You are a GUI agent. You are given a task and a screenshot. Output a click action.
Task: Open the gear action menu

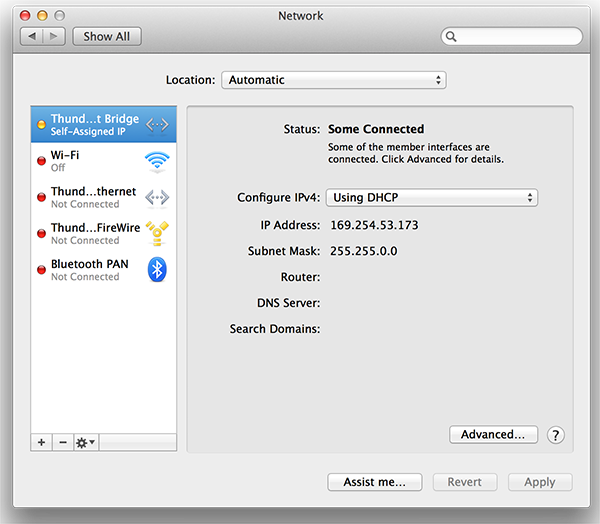(86, 442)
